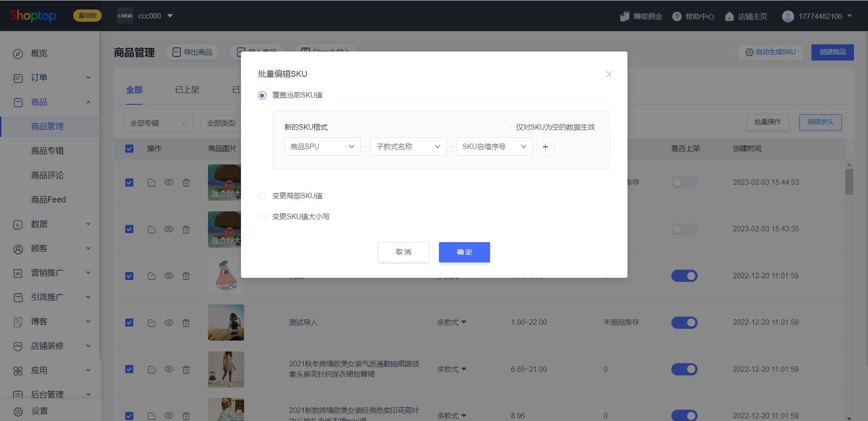Open the 子款式名称 dropdown
Image resolution: width=868 pixels, height=421 pixels.
408,147
